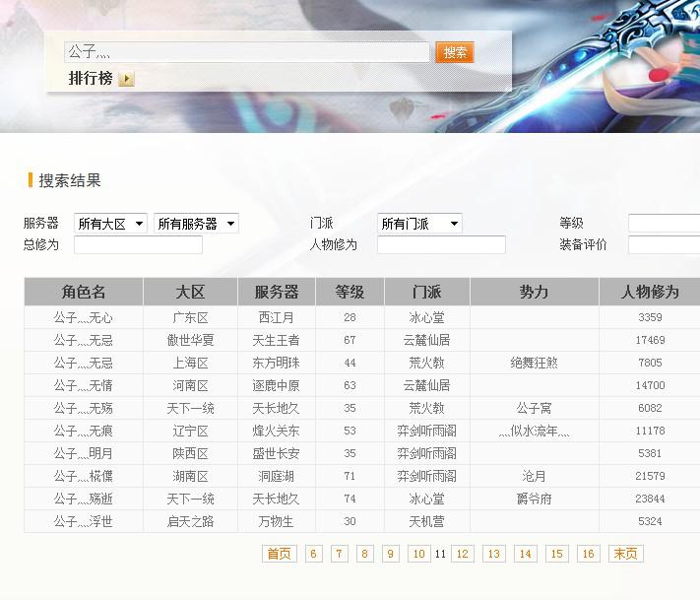Click the 人物修为 filter input field
Image resolution: width=700 pixels, height=600 pixels.
coord(441,245)
